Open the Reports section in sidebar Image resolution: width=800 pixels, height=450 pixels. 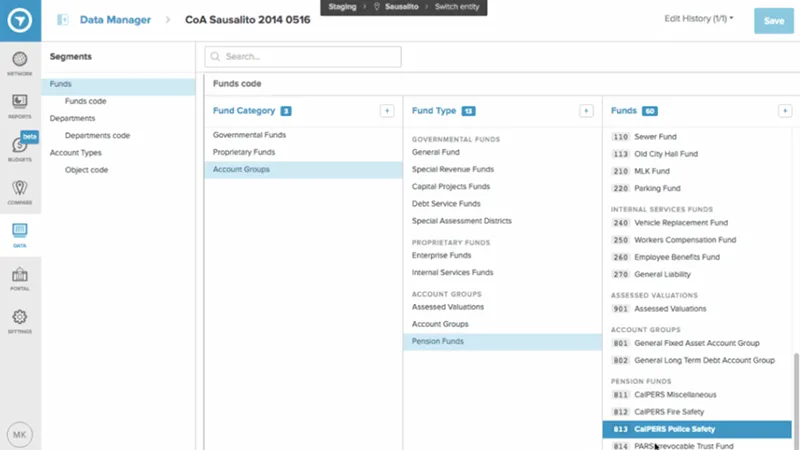click(x=20, y=106)
